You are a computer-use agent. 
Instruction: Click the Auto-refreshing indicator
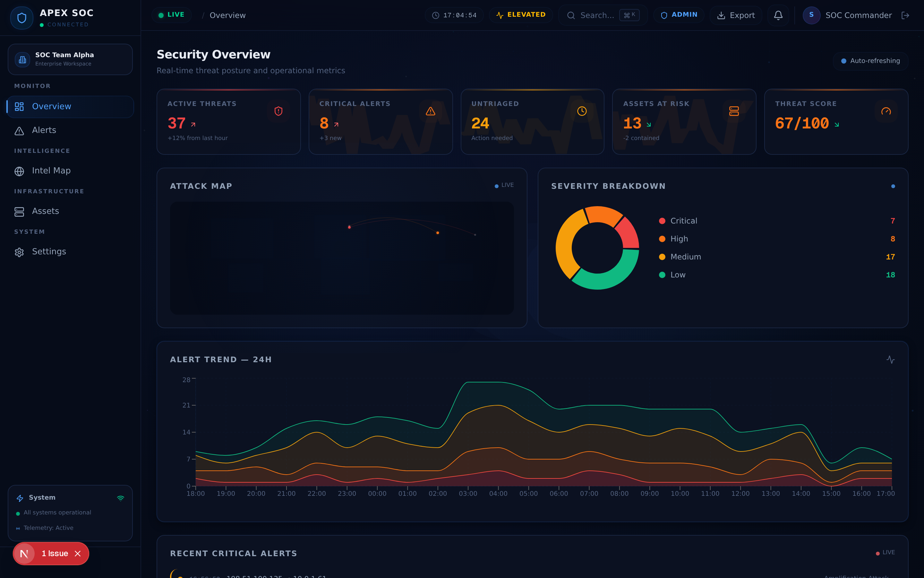[x=870, y=61]
